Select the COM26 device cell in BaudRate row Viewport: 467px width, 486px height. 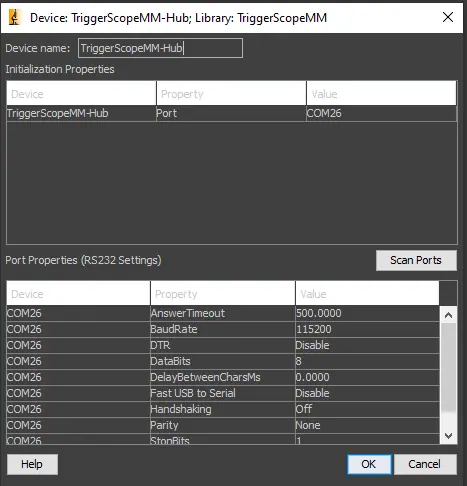click(x=78, y=329)
